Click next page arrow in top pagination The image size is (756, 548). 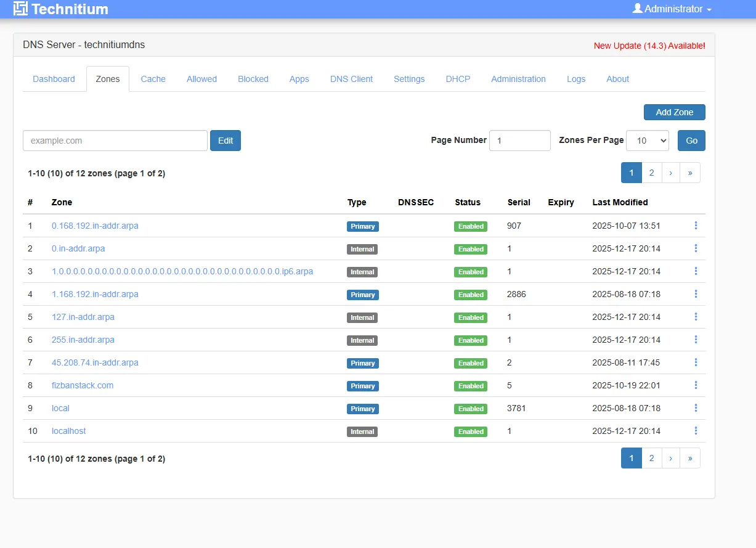coord(671,173)
